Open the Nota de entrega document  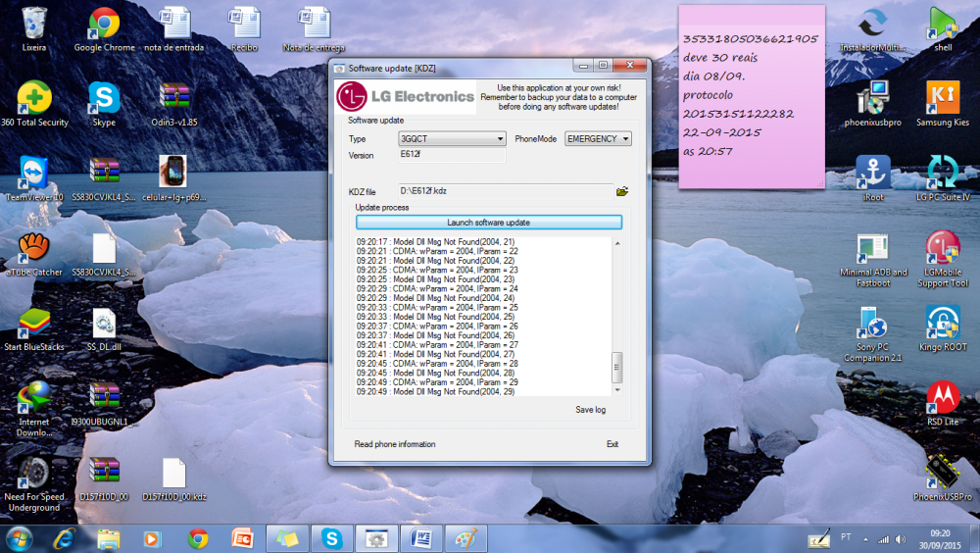[x=314, y=29]
